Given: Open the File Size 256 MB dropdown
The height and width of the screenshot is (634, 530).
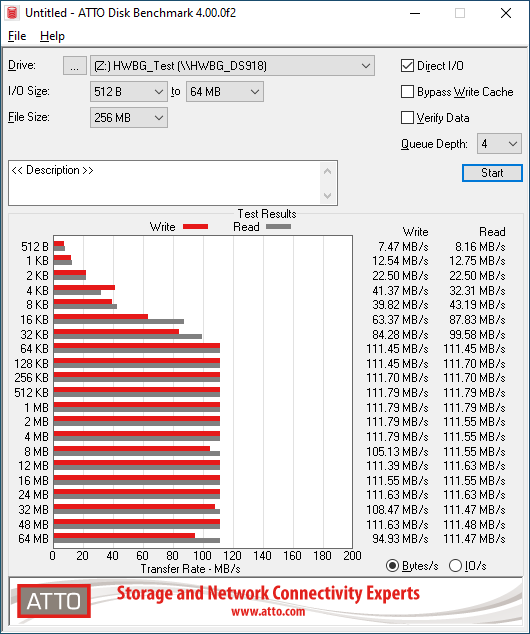Looking at the screenshot, I should pos(129,118).
